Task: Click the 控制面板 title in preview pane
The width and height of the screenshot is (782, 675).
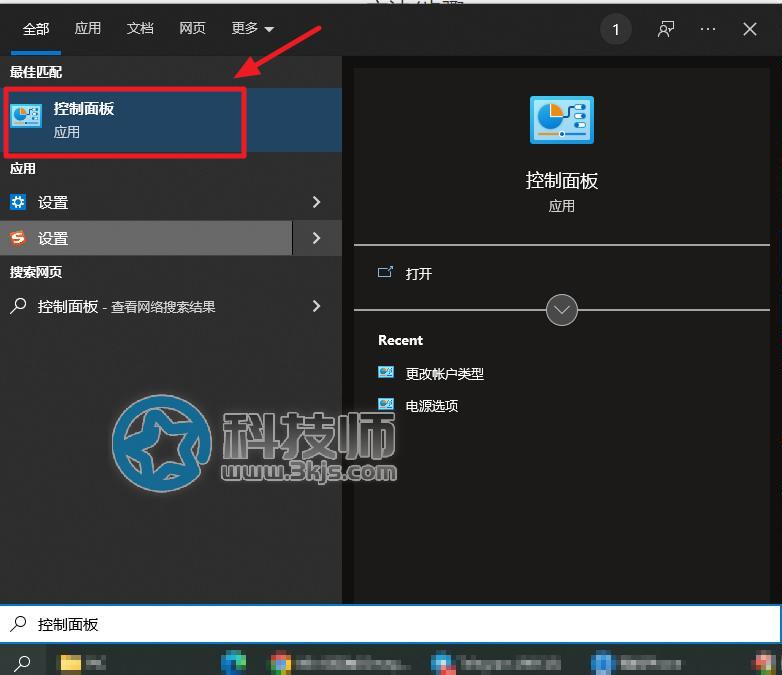Action: point(562,181)
